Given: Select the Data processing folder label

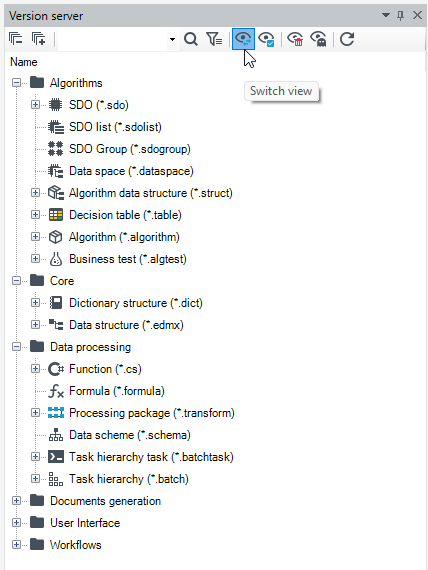Looking at the screenshot, I should point(91,347).
